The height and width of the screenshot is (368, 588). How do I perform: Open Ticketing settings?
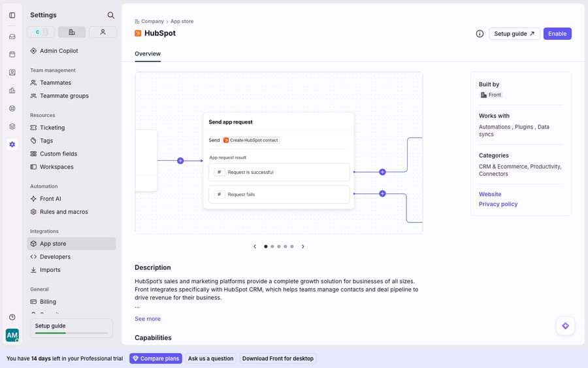71,127
